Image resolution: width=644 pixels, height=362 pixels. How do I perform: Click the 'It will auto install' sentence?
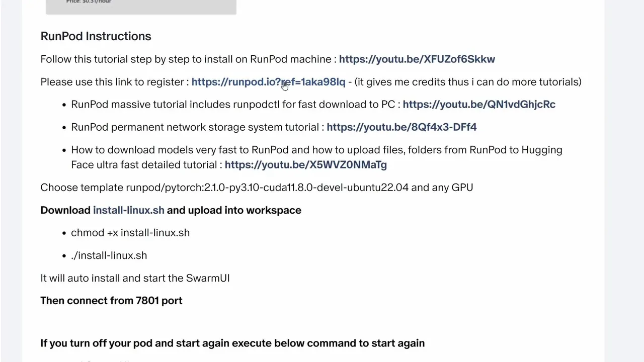(x=135, y=278)
